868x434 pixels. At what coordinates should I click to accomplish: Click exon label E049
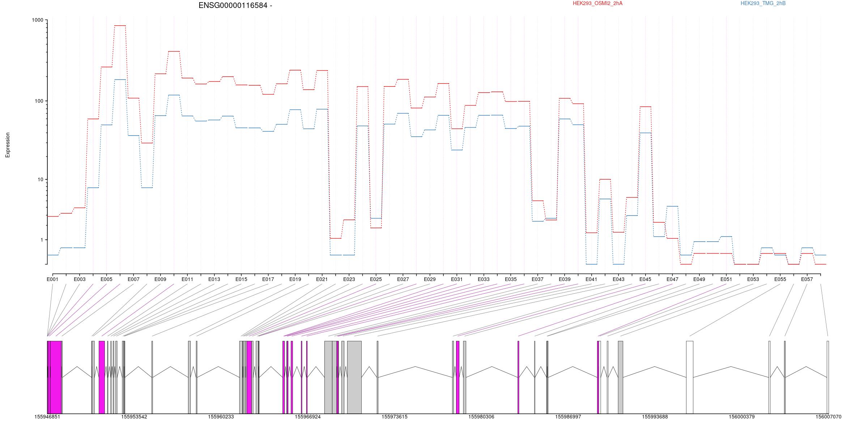(x=699, y=279)
